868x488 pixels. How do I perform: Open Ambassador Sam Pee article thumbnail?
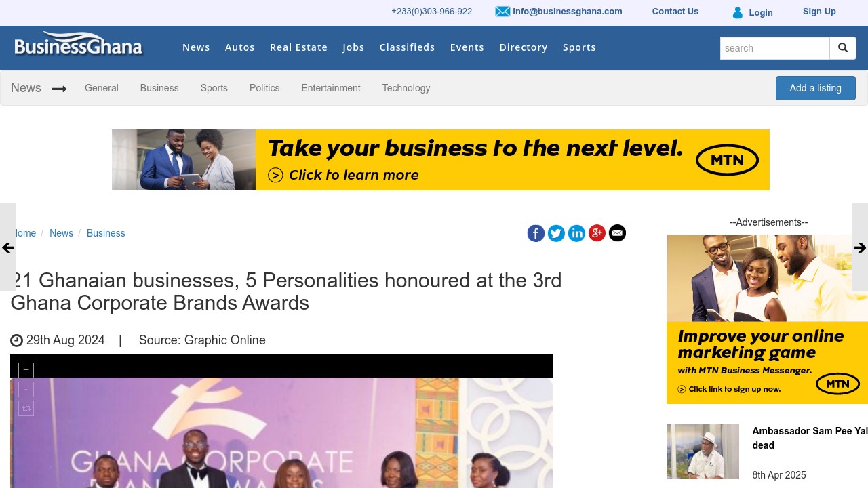(703, 451)
